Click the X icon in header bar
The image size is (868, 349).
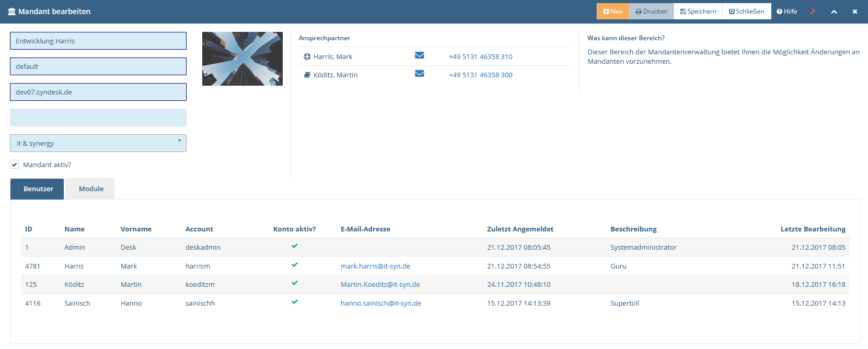(855, 11)
